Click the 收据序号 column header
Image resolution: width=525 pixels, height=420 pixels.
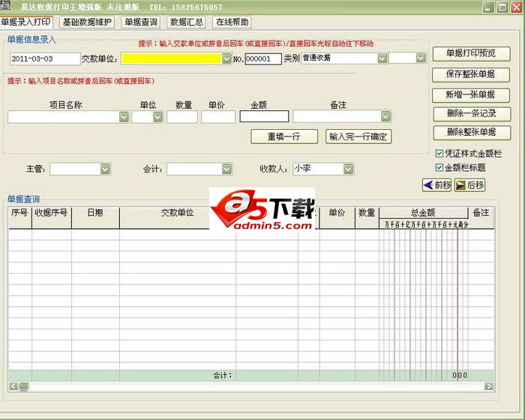pyautogui.click(x=52, y=218)
